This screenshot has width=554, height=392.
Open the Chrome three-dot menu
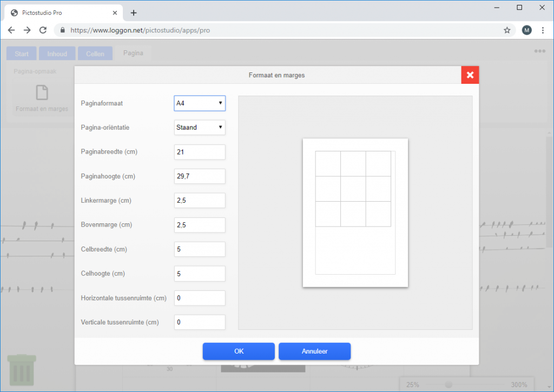[x=543, y=30]
